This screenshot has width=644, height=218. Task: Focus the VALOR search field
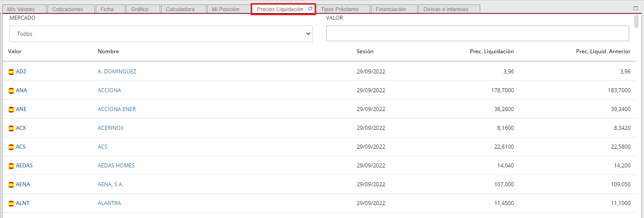point(478,33)
